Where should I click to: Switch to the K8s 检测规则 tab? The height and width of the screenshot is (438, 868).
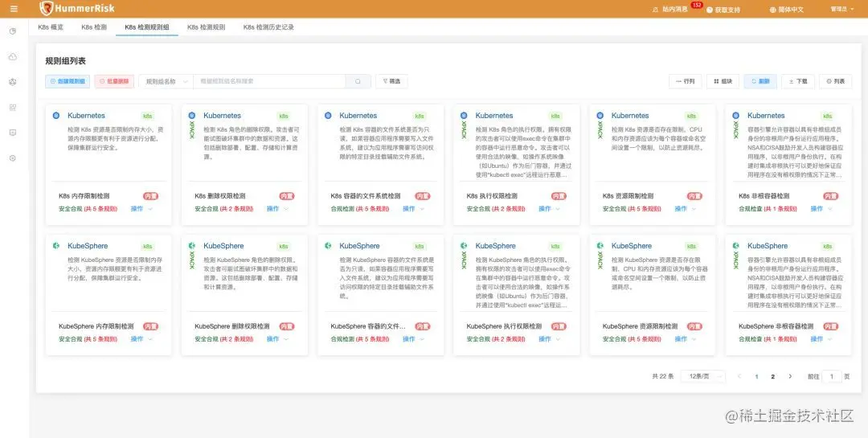click(x=206, y=27)
